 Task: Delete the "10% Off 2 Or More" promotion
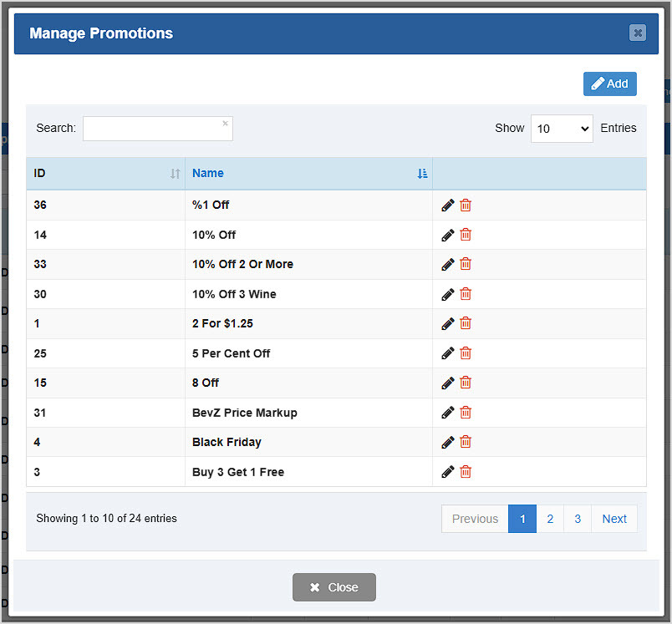(x=466, y=264)
